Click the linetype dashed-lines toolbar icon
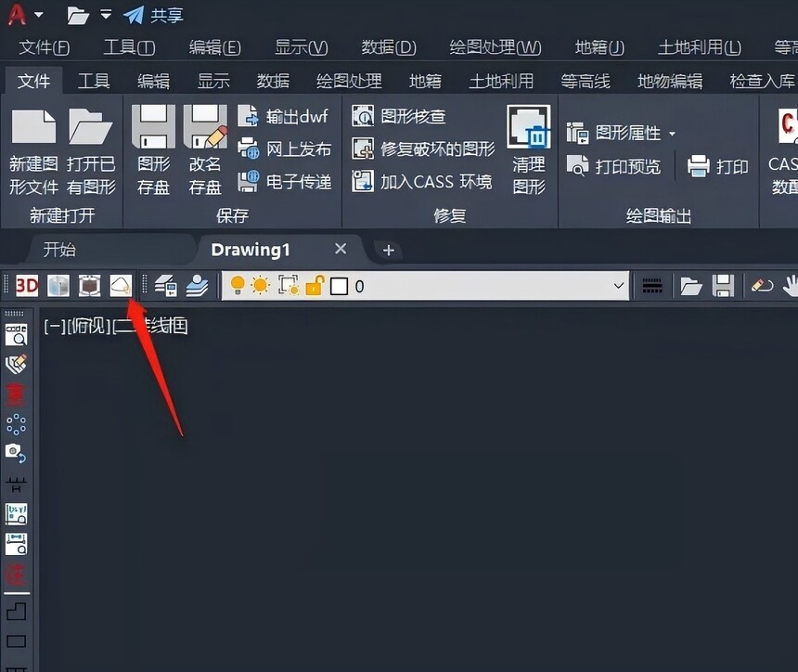This screenshot has width=798, height=672. [652, 286]
